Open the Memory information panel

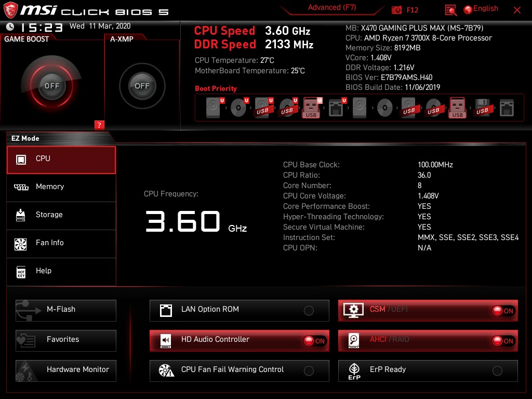[61, 187]
